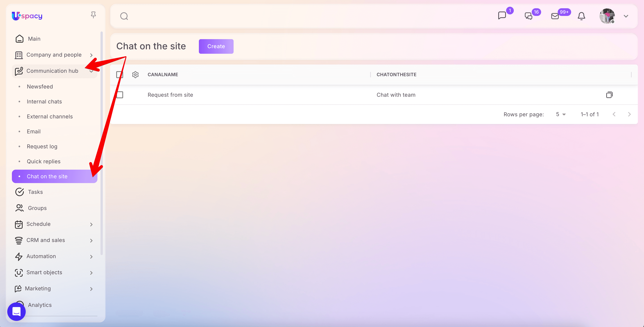Copy the Request from site row code
This screenshot has height=327, width=644.
click(609, 95)
